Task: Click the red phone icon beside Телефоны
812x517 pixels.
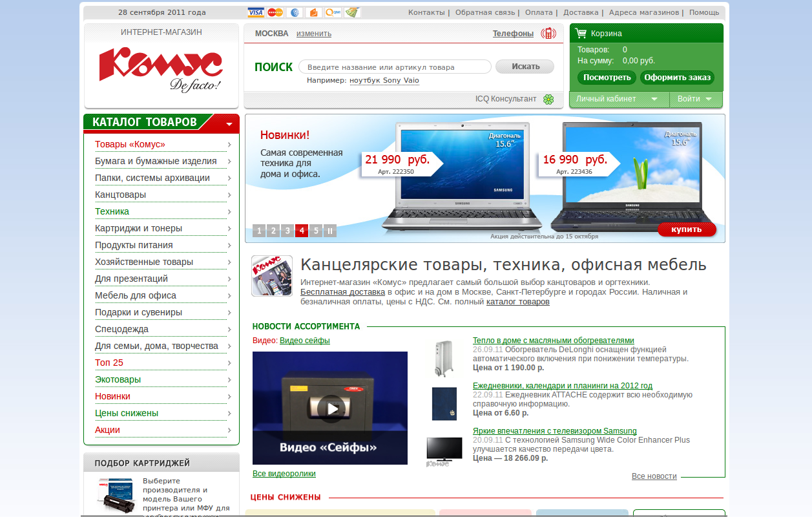Action: pyautogui.click(x=548, y=34)
